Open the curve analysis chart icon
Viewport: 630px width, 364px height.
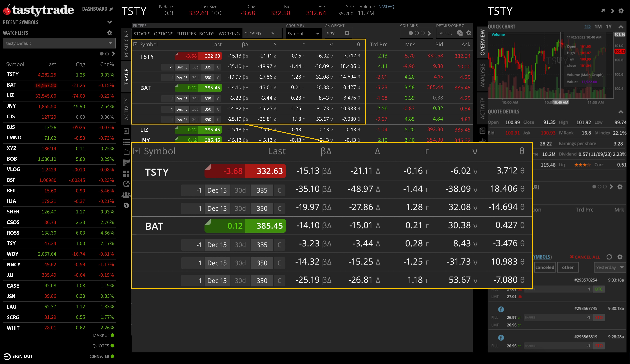click(x=126, y=163)
